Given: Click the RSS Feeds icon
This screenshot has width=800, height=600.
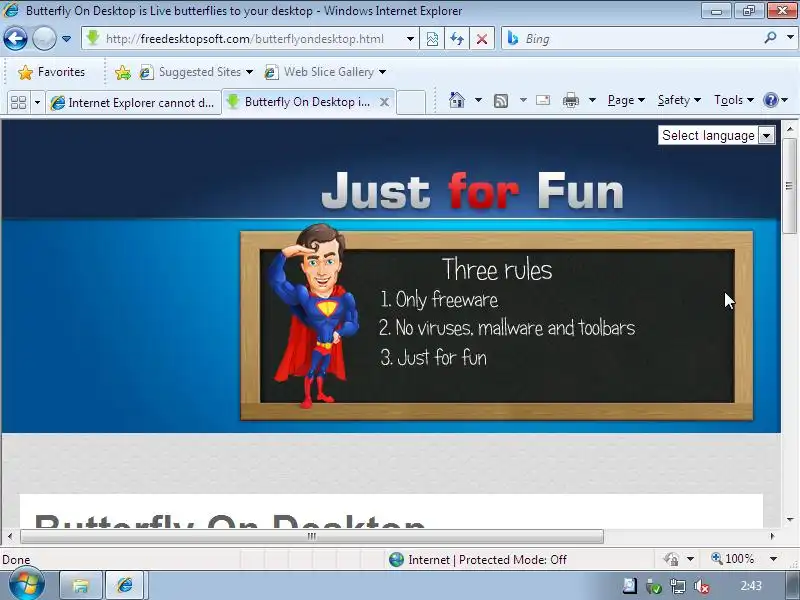Looking at the screenshot, I should pos(501,101).
